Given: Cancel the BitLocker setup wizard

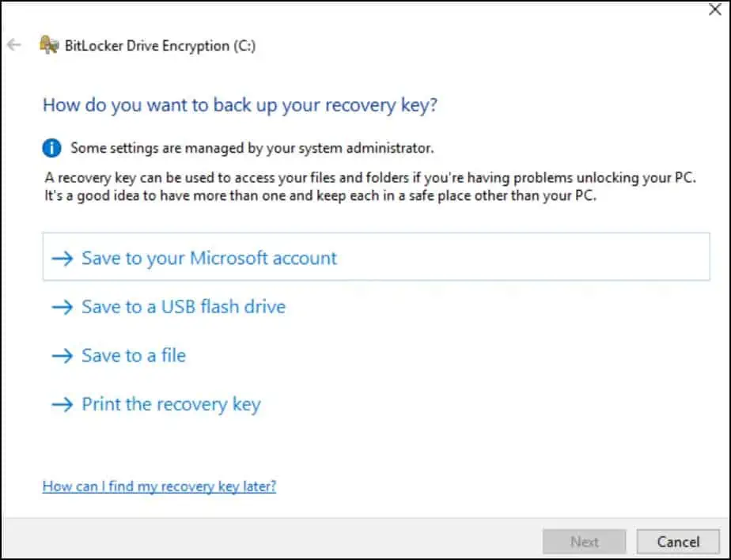Looking at the screenshot, I should [678, 542].
